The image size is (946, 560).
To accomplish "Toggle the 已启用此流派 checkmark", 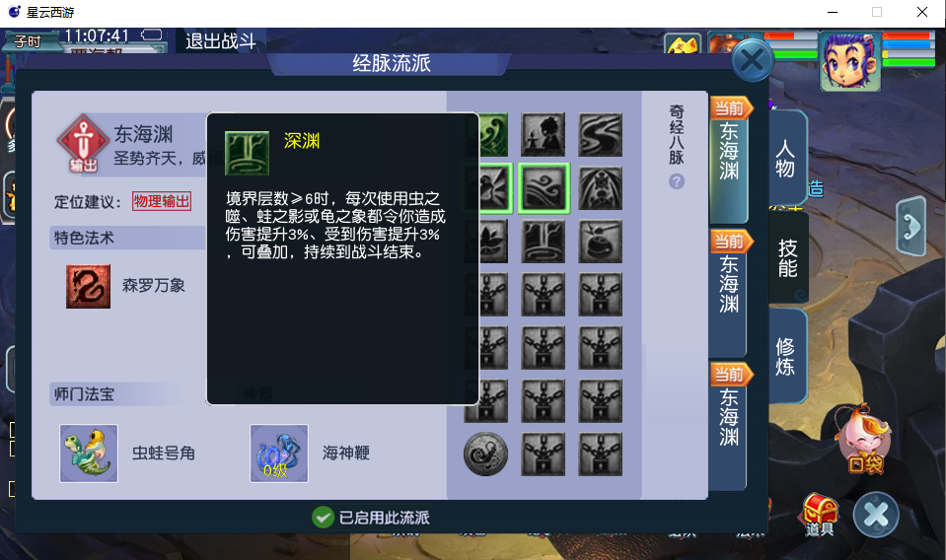I will (x=323, y=518).
